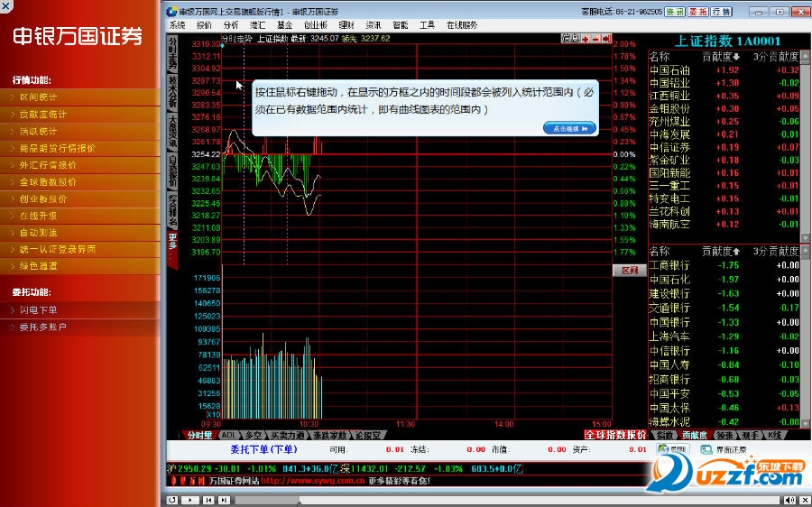The height and width of the screenshot is (507, 812).
Task: Expand 区间统计 in left sidebar
Action: pos(79,97)
